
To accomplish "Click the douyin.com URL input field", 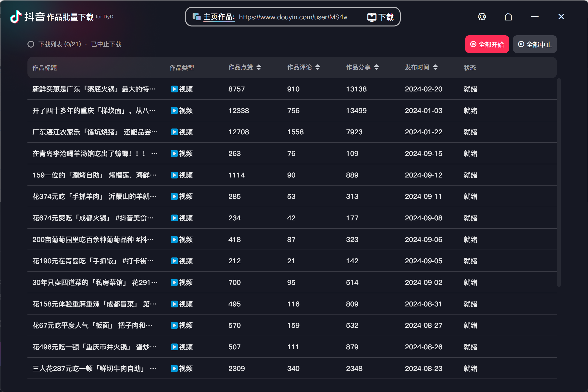I will (293, 17).
